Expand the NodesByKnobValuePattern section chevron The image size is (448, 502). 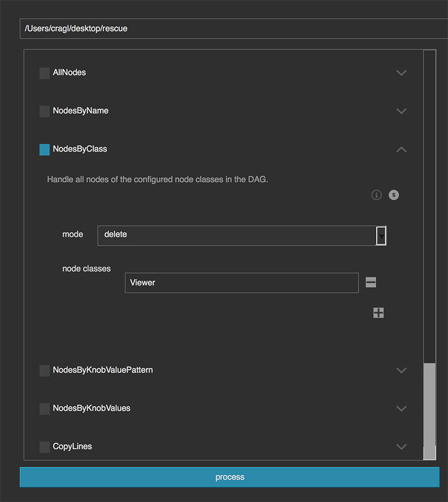pos(401,370)
